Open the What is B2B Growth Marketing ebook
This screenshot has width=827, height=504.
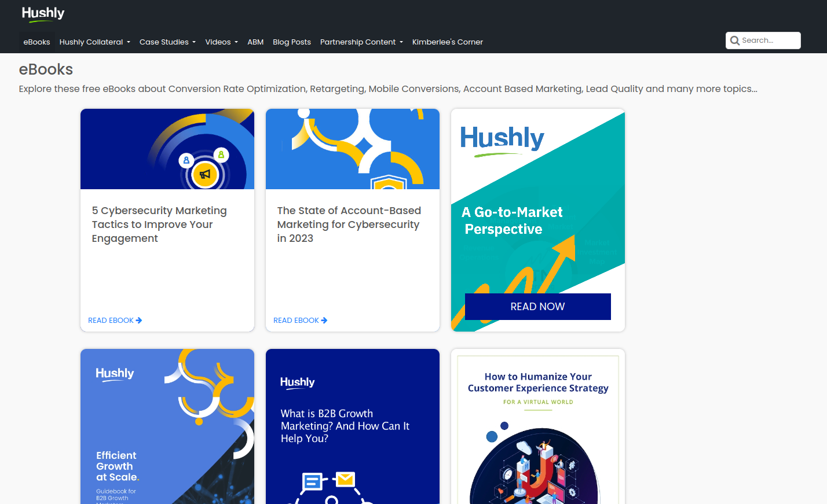point(353,426)
